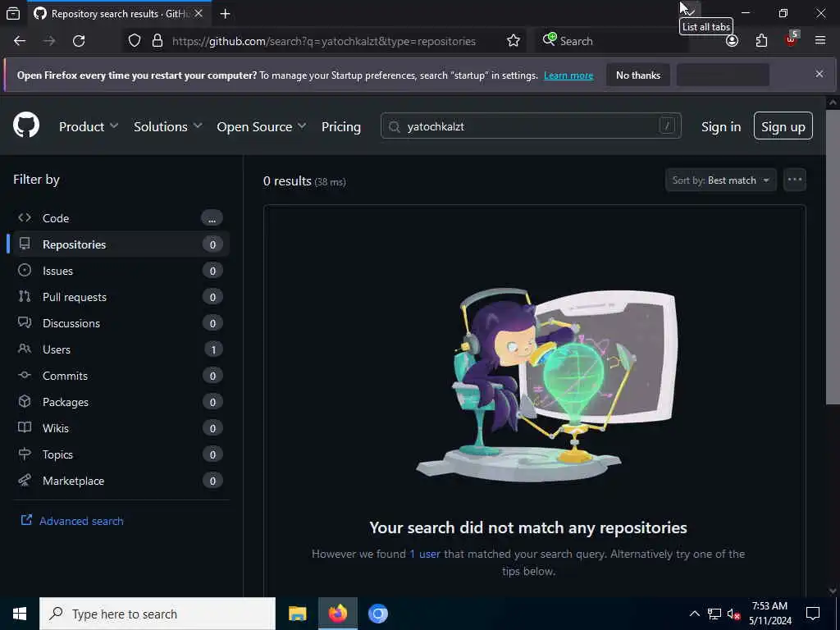Expand the Open Source dropdown menu
The image size is (840, 630).
pos(262,126)
